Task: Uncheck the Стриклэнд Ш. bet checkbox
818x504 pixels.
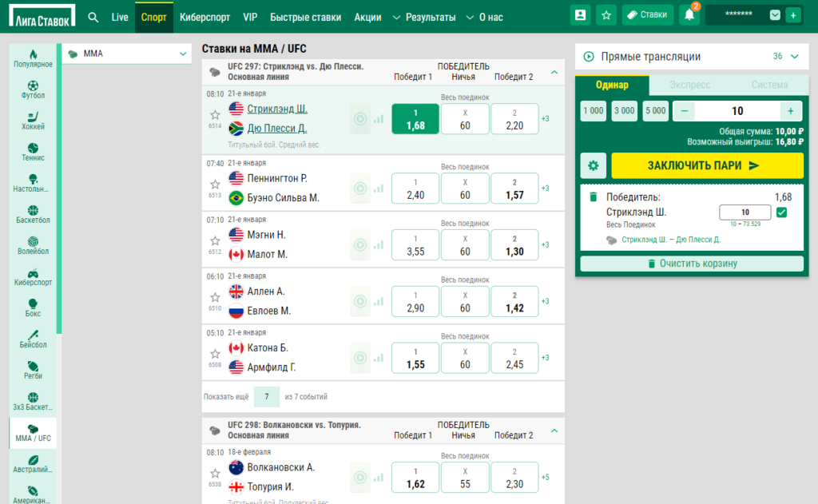Action: click(781, 212)
